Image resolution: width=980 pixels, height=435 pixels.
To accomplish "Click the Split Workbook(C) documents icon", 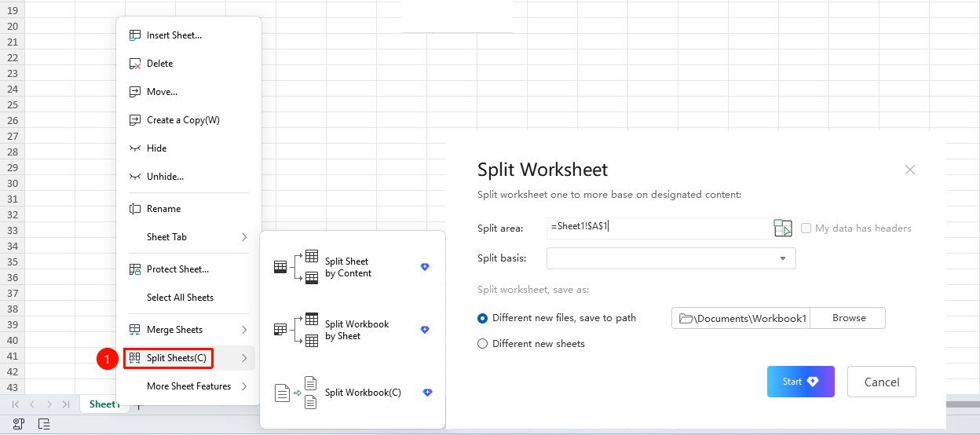I will coord(296,393).
